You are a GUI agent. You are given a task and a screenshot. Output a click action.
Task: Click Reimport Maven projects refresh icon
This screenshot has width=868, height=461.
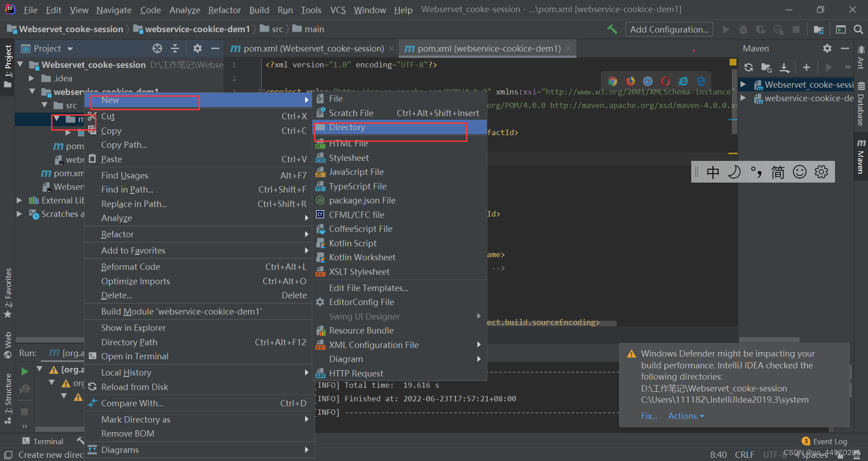(x=749, y=67)
